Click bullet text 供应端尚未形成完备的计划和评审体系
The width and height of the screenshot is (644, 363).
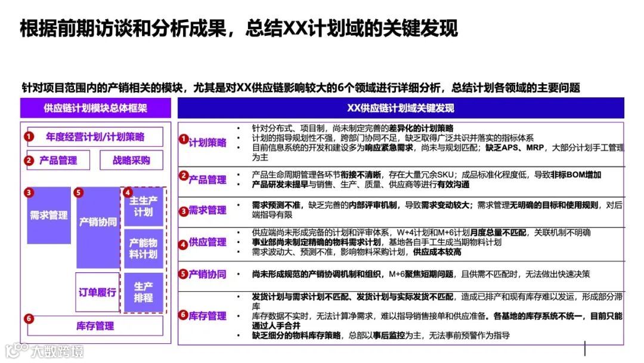point(422,232)
